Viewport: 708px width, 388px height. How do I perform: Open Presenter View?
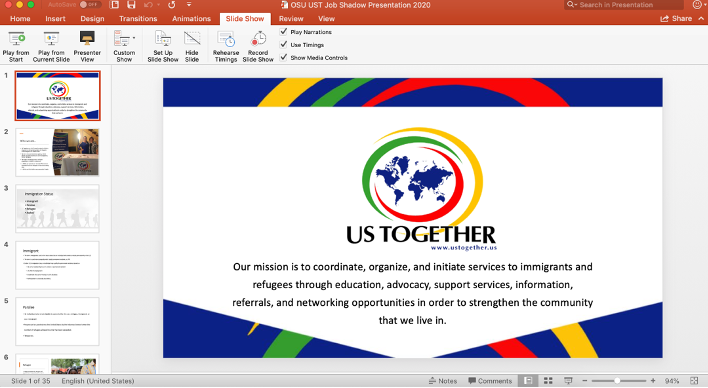tap(87, 47)
